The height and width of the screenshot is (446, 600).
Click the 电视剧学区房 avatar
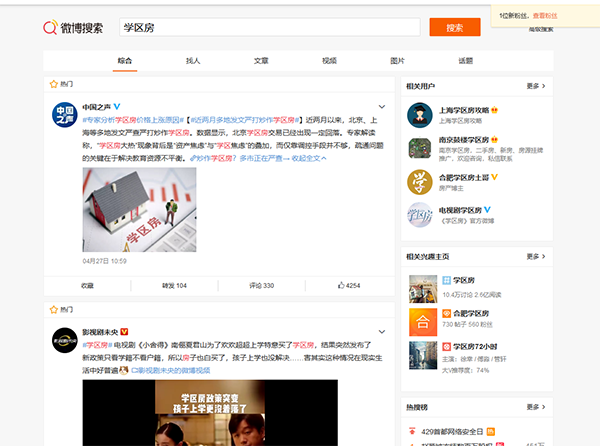click(x=420, y=215)
